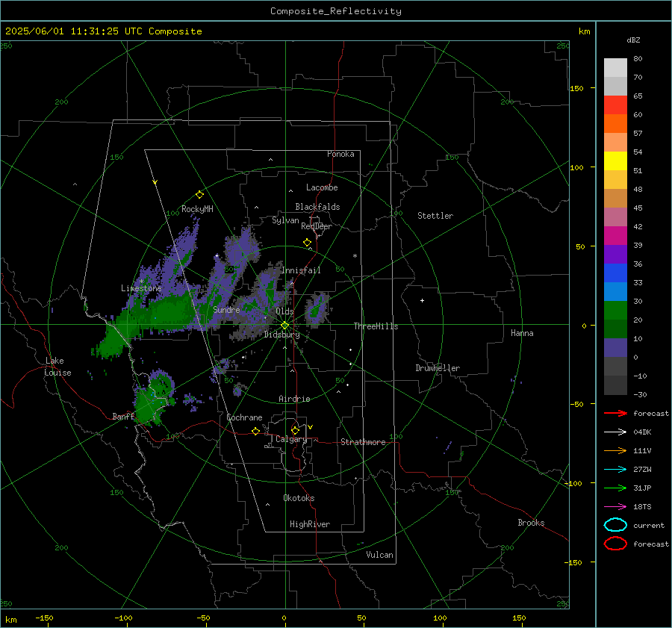Click the Composite_Reflectivity title

point(336,11)
